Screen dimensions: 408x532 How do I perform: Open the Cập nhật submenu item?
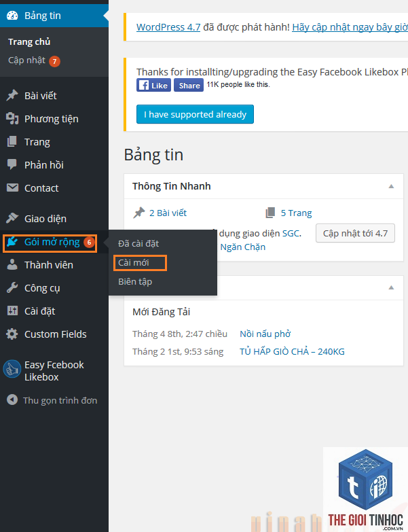click(x=26, y=60)
